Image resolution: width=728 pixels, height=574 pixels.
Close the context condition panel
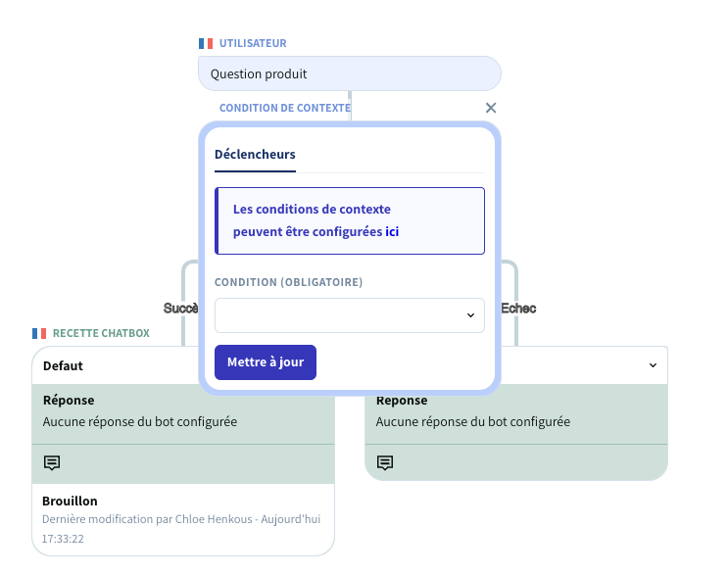pos(491,108)
